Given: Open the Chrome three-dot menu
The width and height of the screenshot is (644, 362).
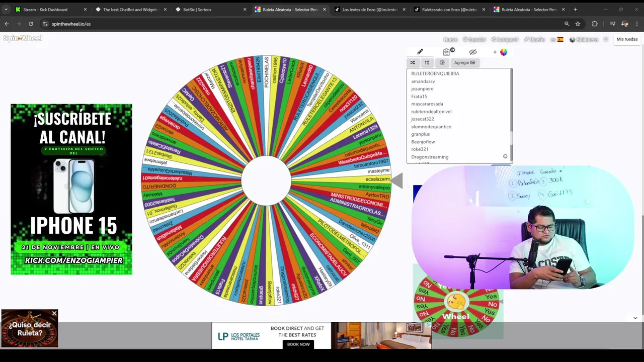Looking at the screenshot, I should [637, 24].
